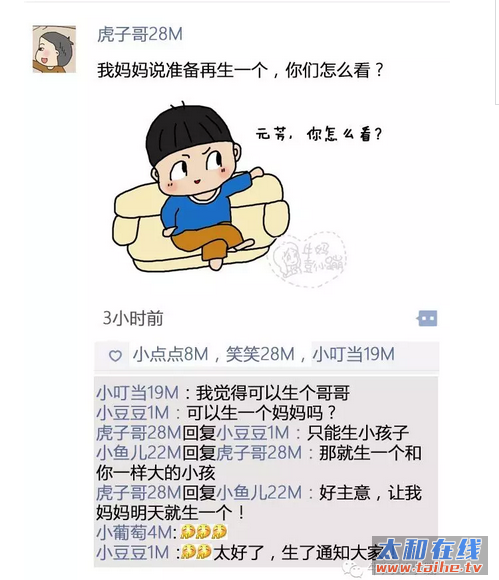Open 小叮当19M in the likes list
The height and width of the screenshot is (580, 499).
point(354,354)
